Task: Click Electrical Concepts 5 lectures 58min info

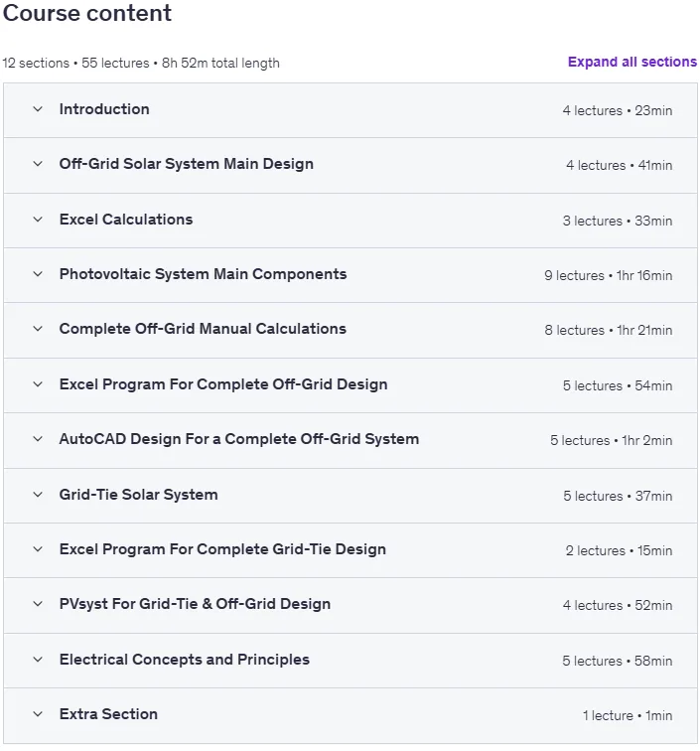Action: tap(618, 661)
